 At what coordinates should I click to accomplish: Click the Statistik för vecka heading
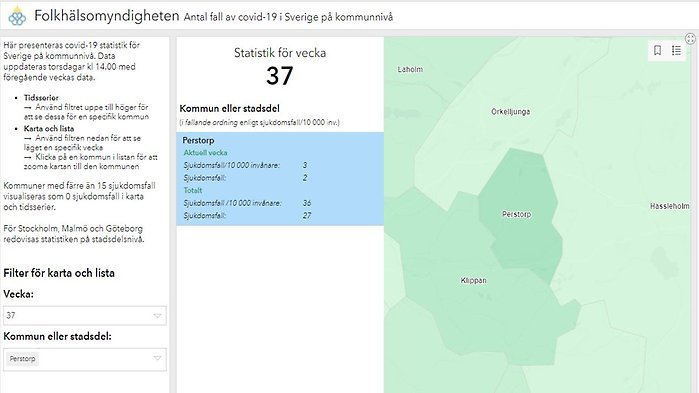click(x=280, y=53)
